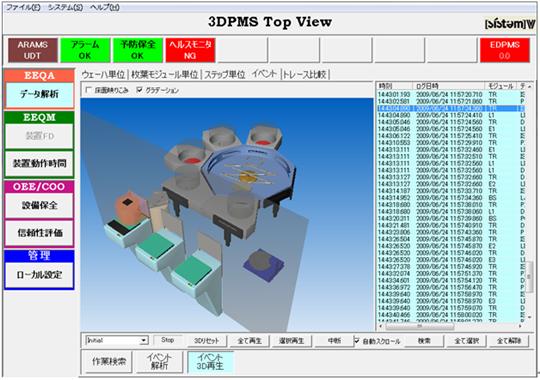Open the ヘルプ(H) menu
This screenshot has width=540, height=380.
point(105,7)
